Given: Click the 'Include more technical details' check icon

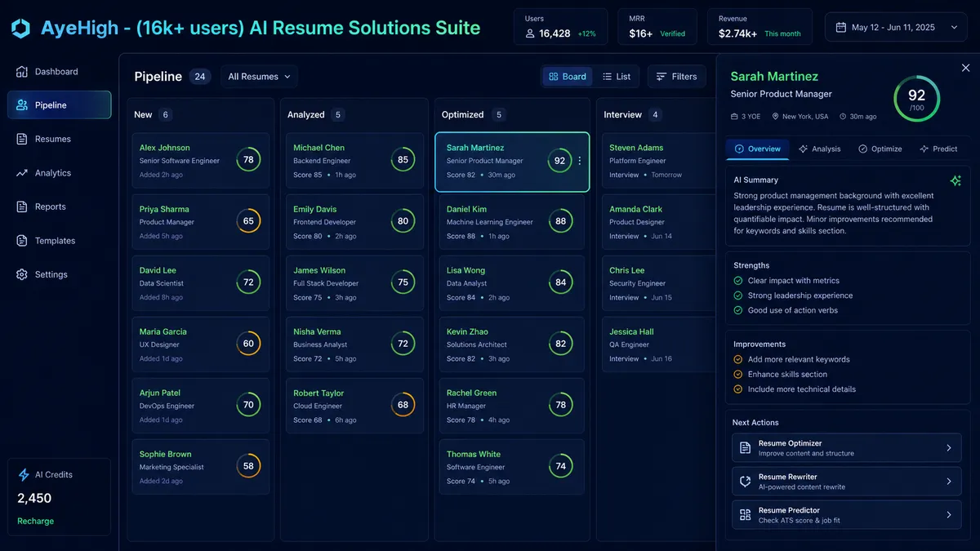Looking at the screenshot, I should [x=738, y=389].
